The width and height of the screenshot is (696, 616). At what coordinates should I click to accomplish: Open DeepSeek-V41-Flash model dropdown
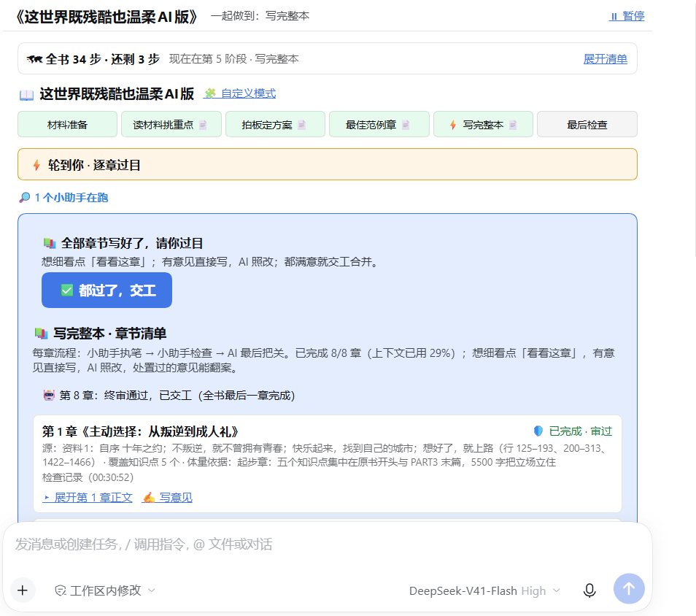pyautogui.click(x=484, y=590)
